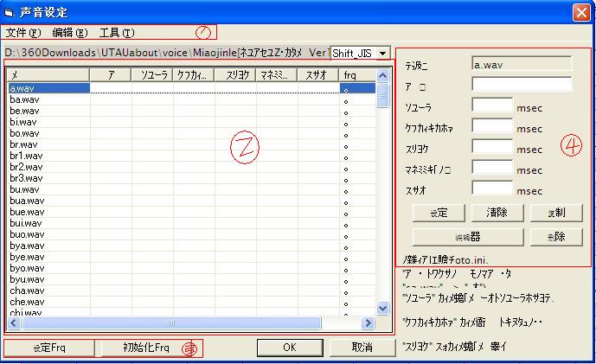Click the empty alias field below a.wav
The height and width of the screenshot is (364, 596).
click(x=522, y=85)
